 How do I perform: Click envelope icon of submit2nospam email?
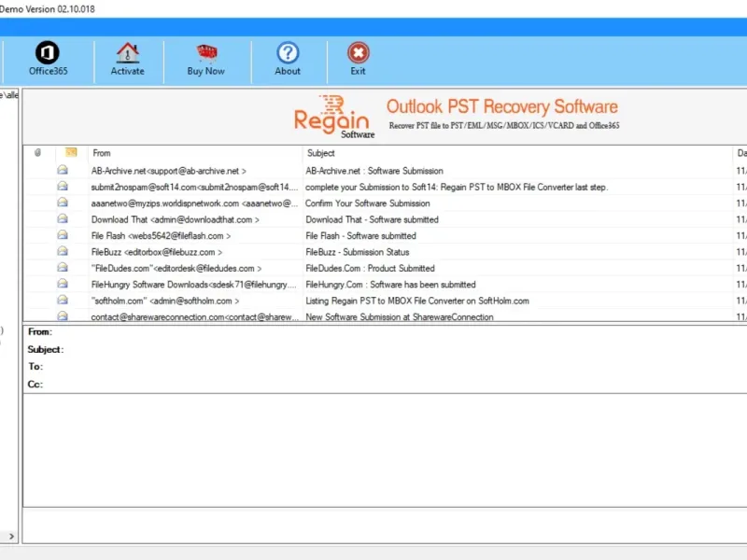63,186
